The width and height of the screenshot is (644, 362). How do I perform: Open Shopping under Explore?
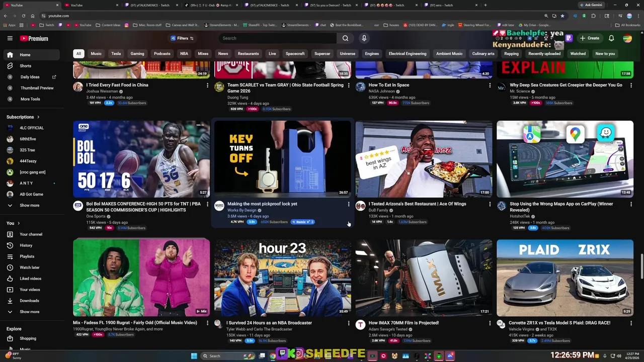[28, 338]
